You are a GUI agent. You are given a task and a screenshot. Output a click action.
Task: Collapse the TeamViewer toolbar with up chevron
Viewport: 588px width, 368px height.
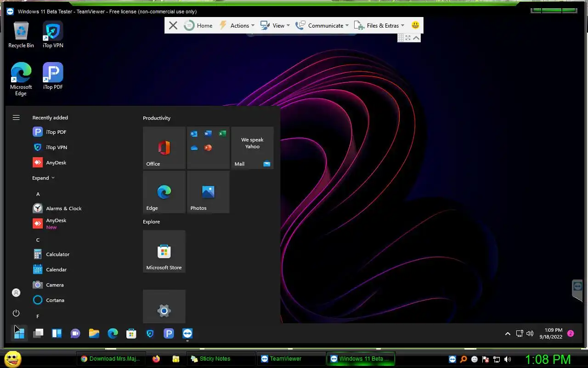coord(416,38)
